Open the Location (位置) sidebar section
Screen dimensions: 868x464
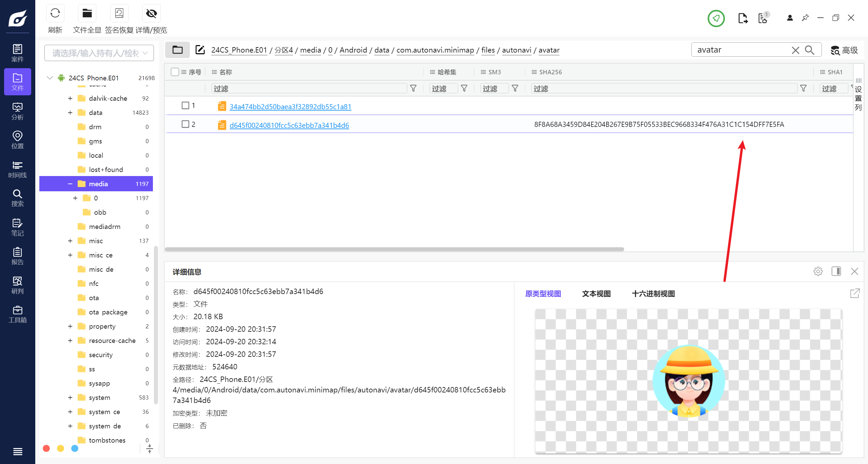(17, 140)
